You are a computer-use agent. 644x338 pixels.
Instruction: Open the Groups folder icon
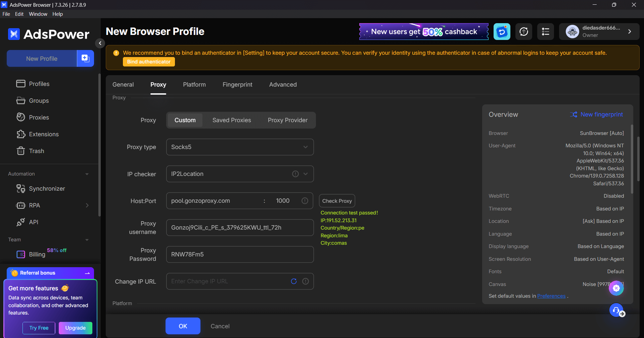[x=21, y=101]
